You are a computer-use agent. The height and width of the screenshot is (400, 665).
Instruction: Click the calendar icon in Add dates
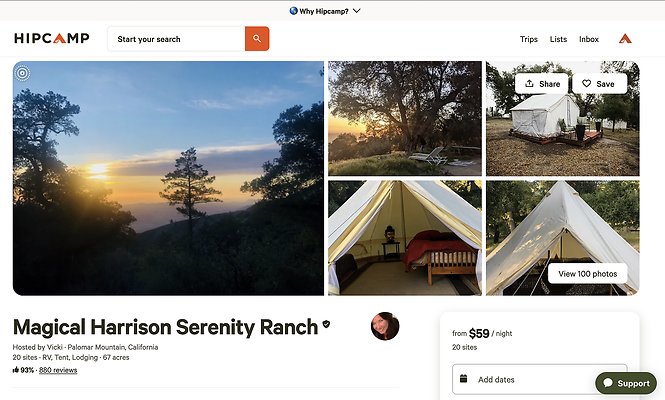(463, 379)
